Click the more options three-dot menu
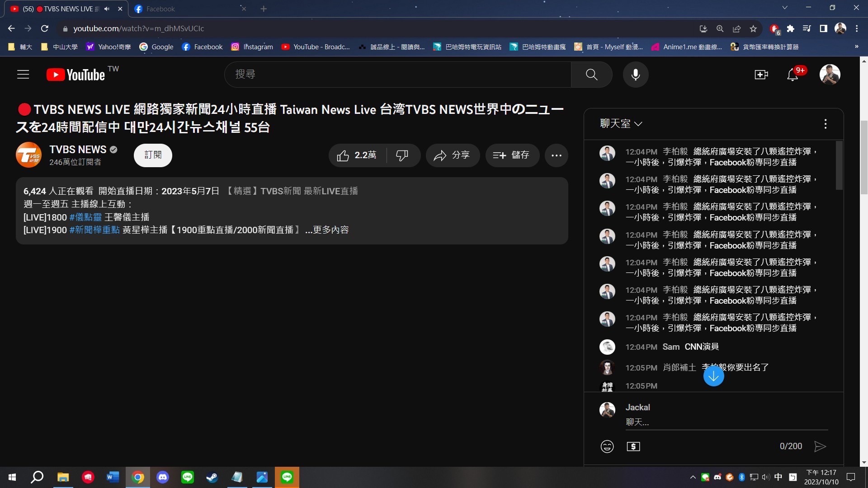Viewport: 868px width, 488px height. [x=556, y=155]
